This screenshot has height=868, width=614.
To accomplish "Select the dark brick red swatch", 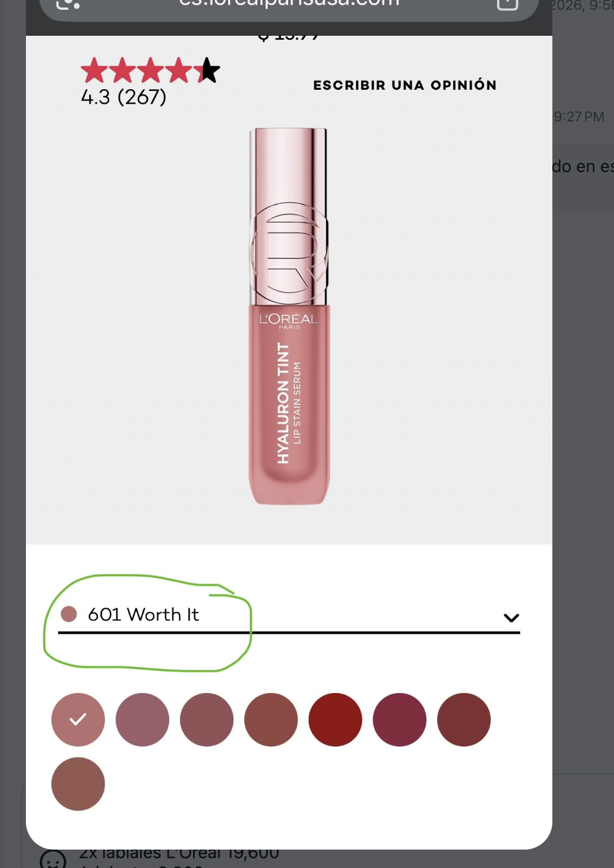I will [x=464, y=719].
